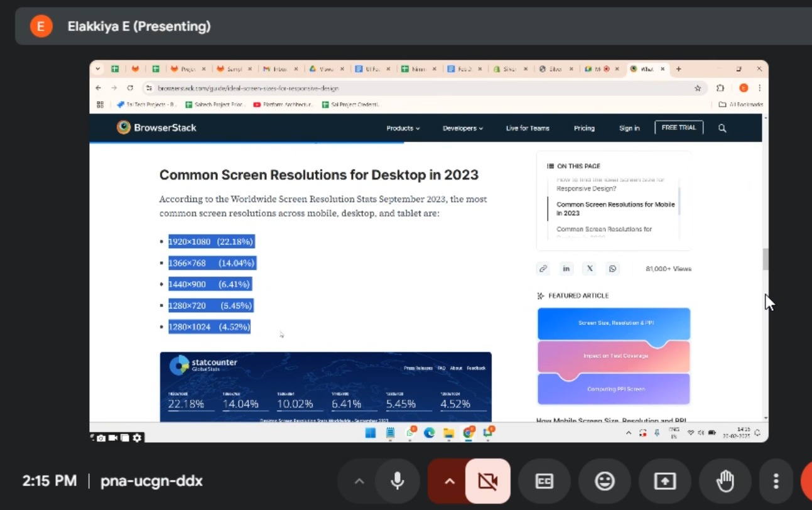Click the present screen icon
The image size is (812, 510).
tap(664, 481)
